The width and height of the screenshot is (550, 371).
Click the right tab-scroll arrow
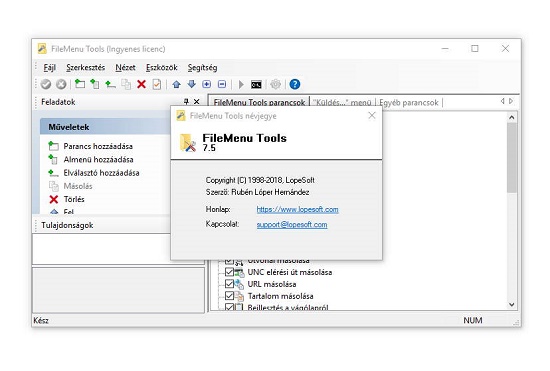point(511,101)
